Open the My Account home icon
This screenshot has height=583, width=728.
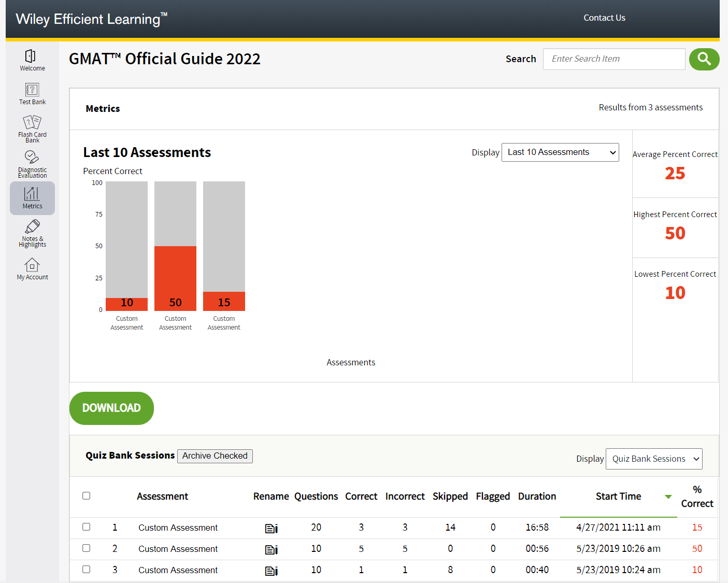(32, 269)
